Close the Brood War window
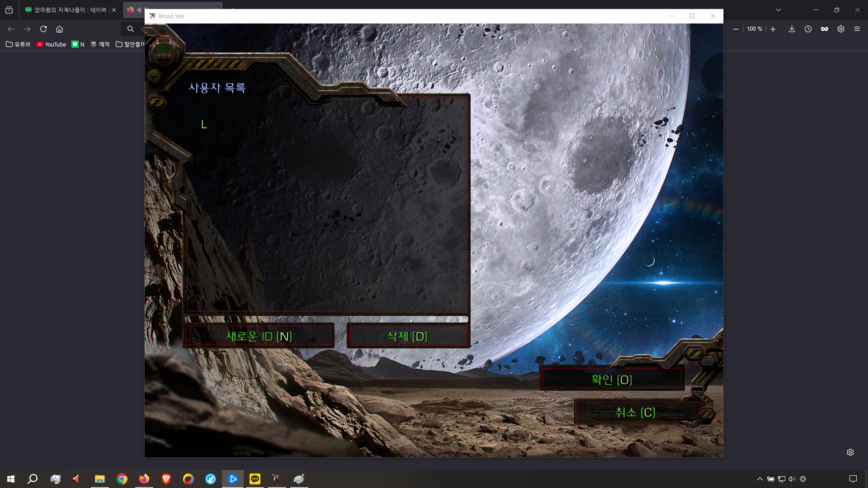This screenshot has height=488, width=868. click(x=713, y=16)
